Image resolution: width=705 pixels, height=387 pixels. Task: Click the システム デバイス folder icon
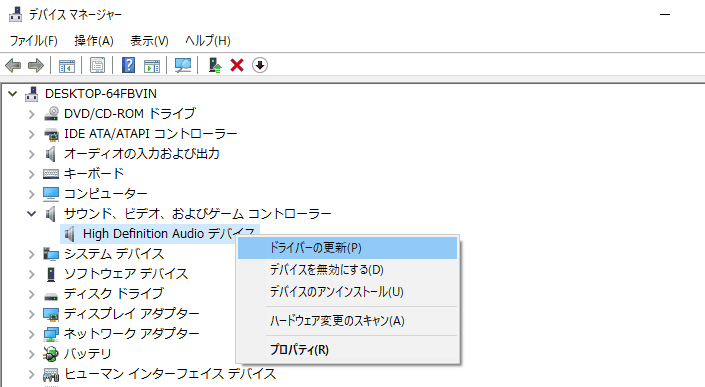pos(51,254)
